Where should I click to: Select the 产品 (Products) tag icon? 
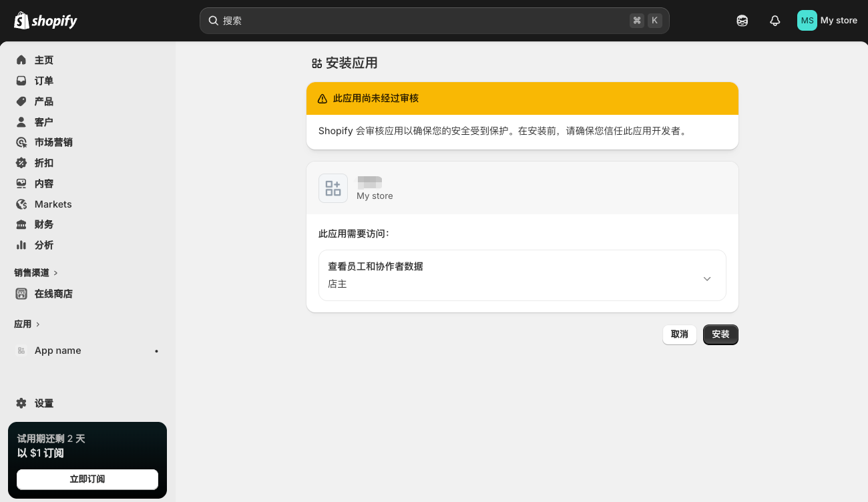pos(22,101)
